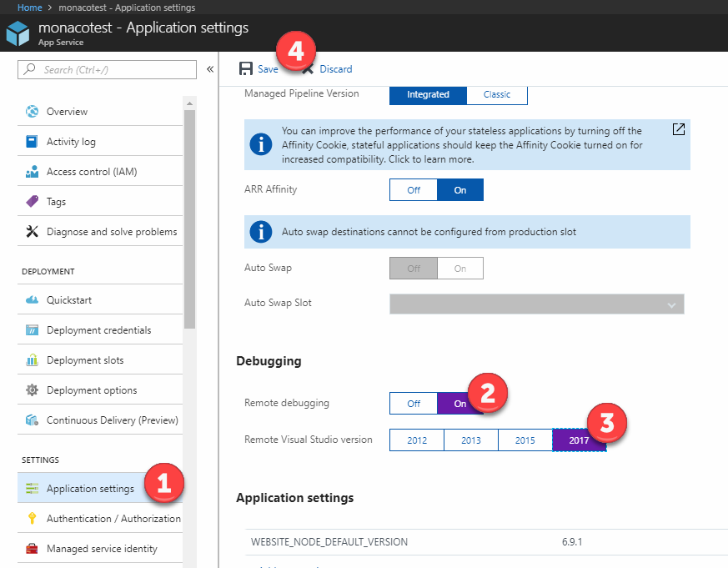Open Activity log in the sidebar
The height and width of the screenshot is (568, 728).
point(100,141)
